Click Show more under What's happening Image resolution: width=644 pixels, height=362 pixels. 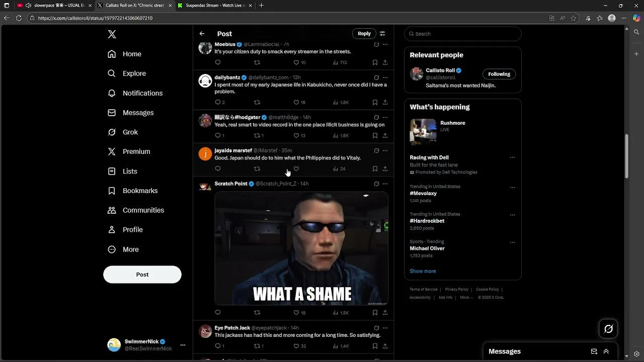tap(423, 271)
